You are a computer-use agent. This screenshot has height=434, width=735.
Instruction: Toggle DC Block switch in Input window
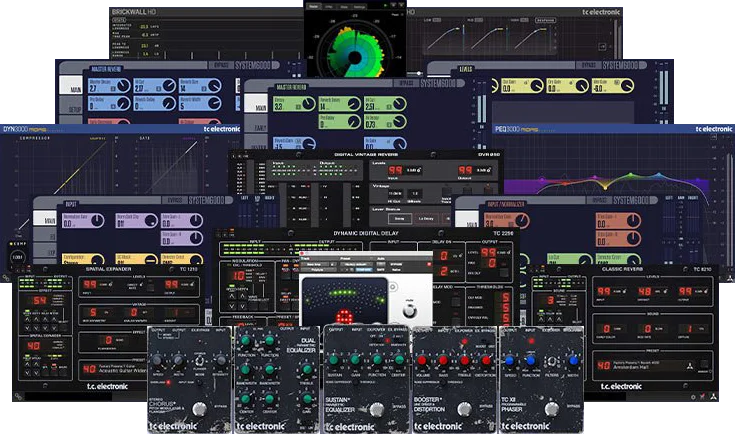tap(150, 260)
